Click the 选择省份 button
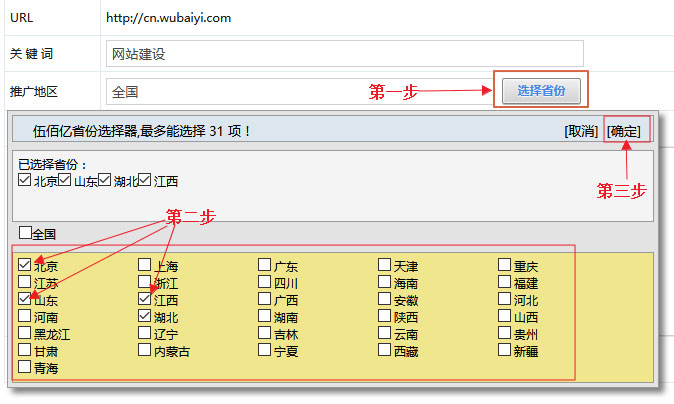 pyautogui.click(x=541, y=91)
